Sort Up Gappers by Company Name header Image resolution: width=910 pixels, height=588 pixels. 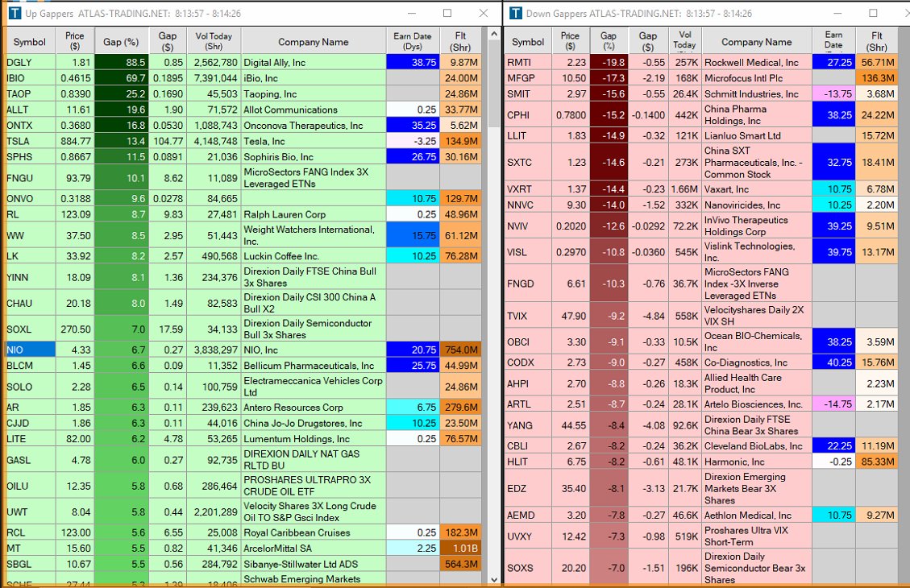[314, 42]
